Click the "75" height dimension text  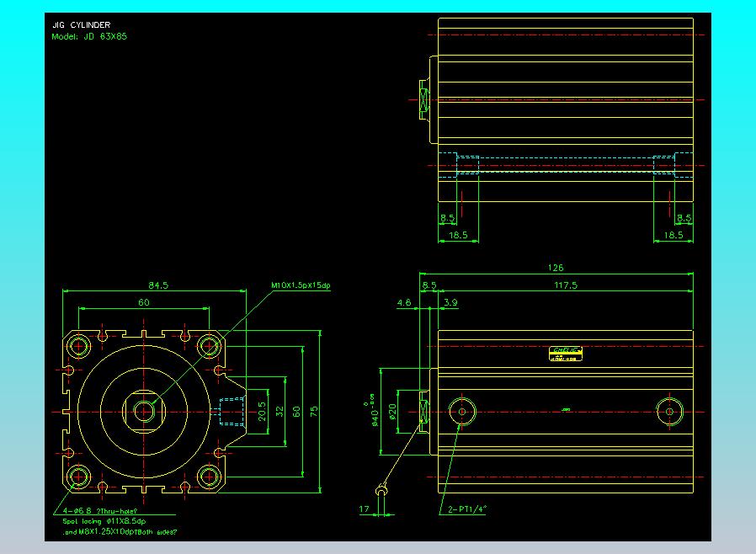click(314, 411)
